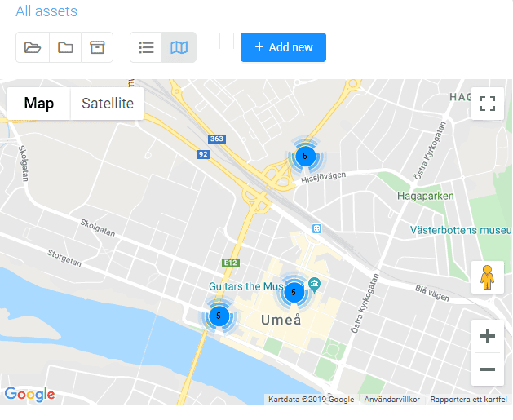Click the Street View pegman icon
This screenshot has width=513, height=420.
pyautogui.click(x=488, y=278)
